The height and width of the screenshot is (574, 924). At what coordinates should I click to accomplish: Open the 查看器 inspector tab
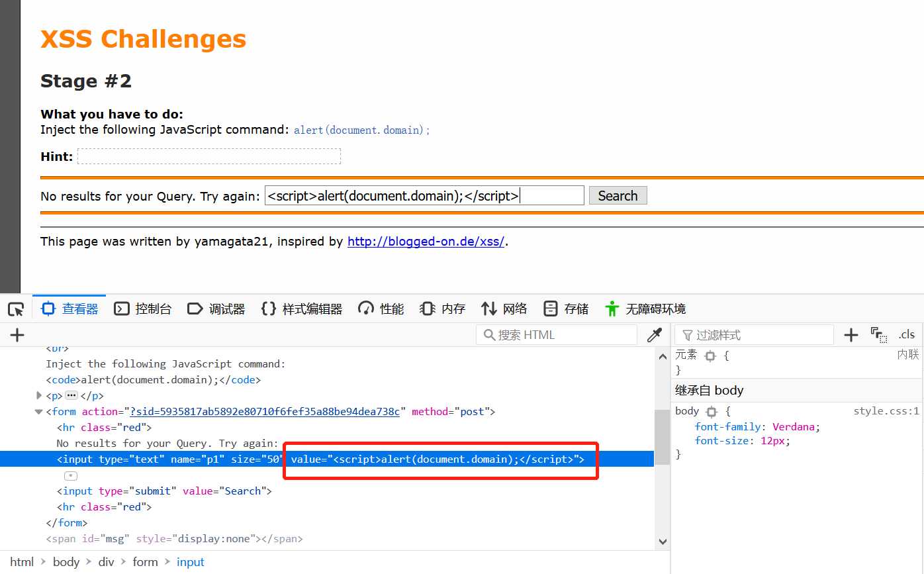[x=69, y=309]
